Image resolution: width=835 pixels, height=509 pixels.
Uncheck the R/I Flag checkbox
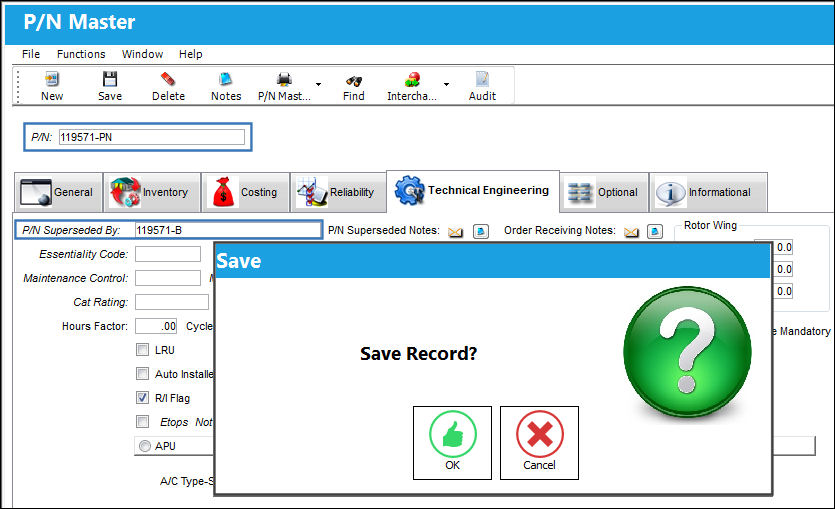coord(142,398)
